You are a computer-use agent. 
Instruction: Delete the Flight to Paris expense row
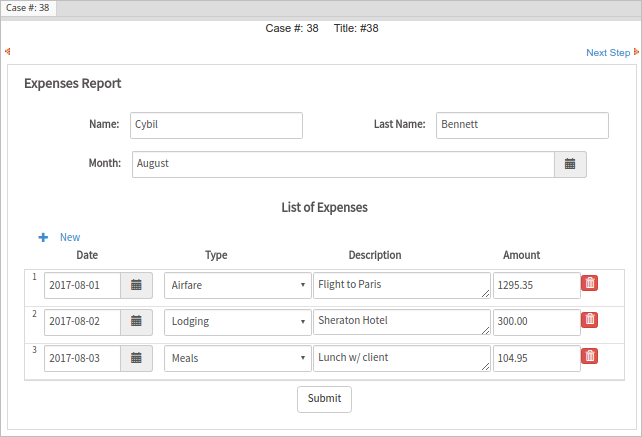pyautogui.click(x=590, y=283)
